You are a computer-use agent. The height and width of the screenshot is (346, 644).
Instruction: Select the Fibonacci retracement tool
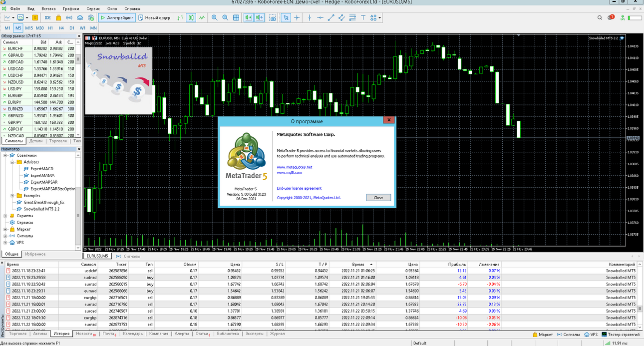[x=352, y=17]
